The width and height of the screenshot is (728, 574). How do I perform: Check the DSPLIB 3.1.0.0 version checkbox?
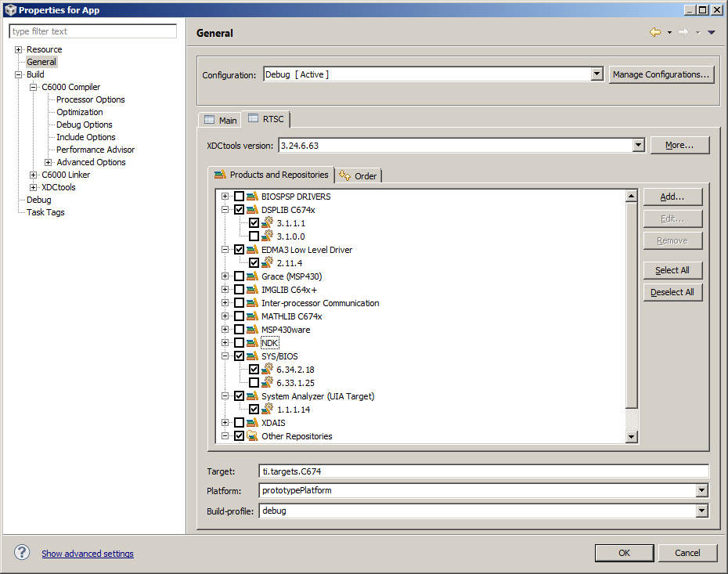click(x=254, y=236)
